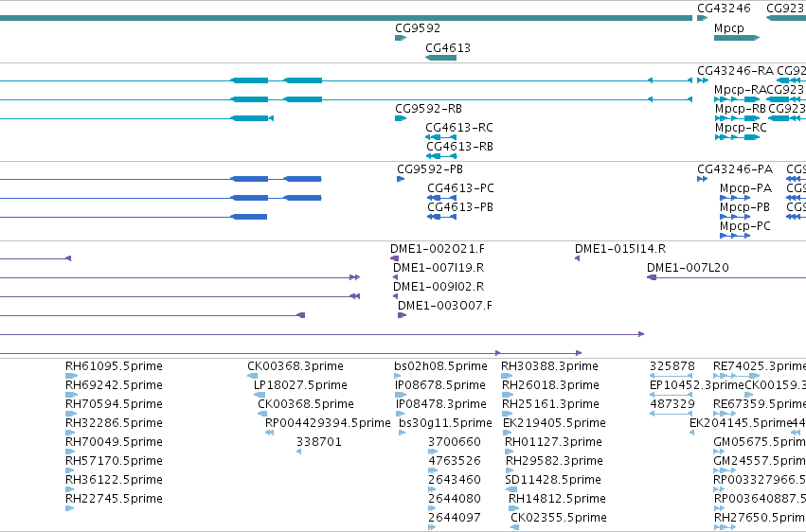Screen dimensions: 806x532
Task: Select feature 487329
Action: tap(672, 404)
